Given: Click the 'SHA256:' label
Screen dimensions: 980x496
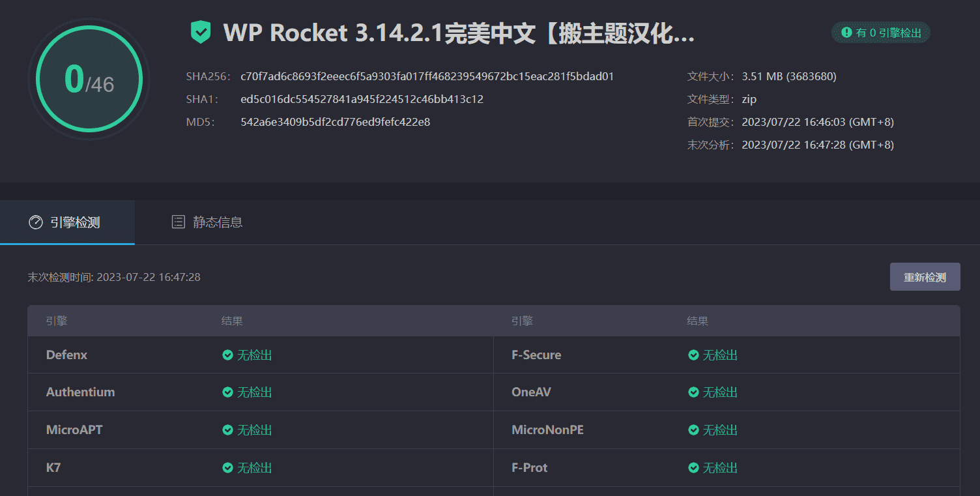Looking at the screenshot, I should coord(209,76).
